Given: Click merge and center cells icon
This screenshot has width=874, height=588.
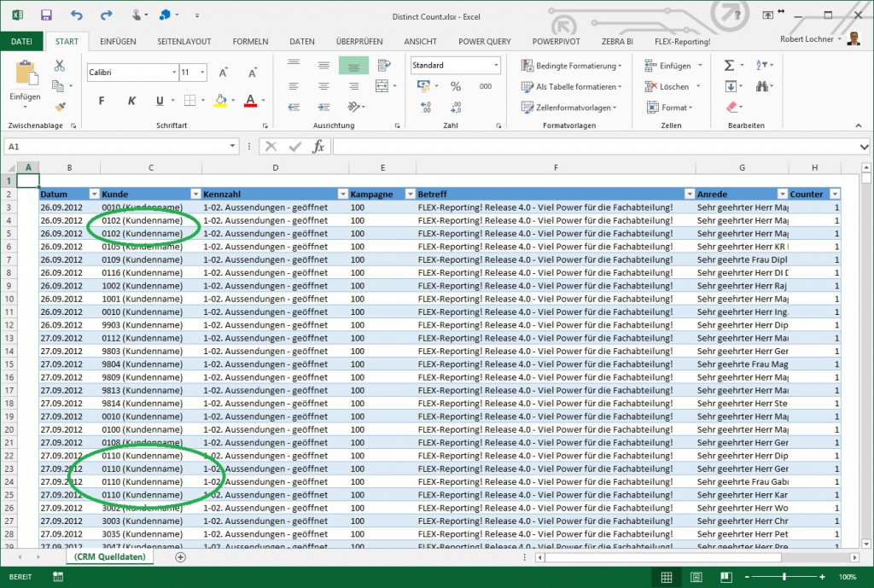Looking at the screenshot, I should [x=382, y=86].
